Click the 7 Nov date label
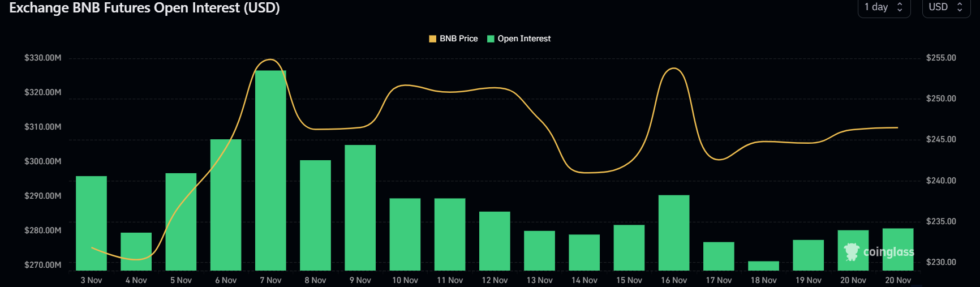The image size is (980, 287). 270,280
